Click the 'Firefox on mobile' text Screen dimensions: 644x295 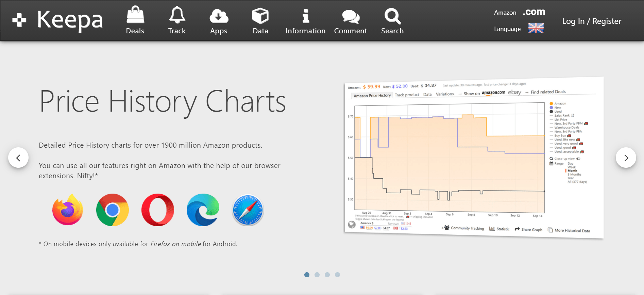175,244
